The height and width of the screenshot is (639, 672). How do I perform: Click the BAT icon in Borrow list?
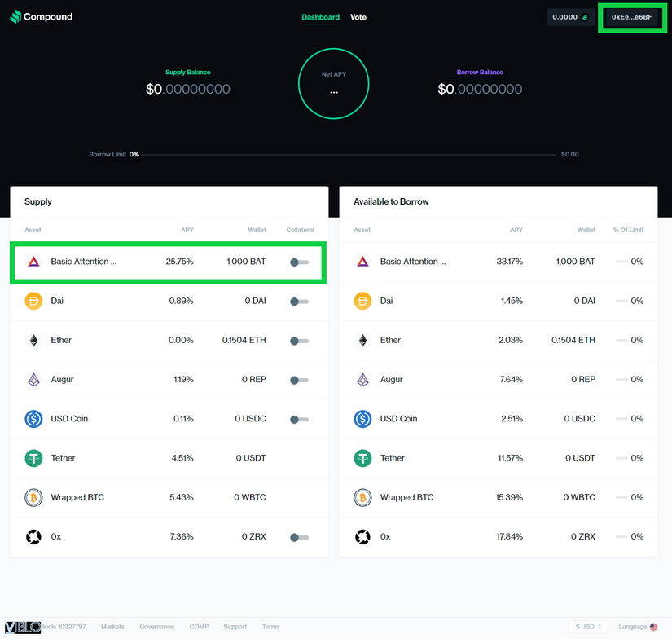(x=362, y=262)
